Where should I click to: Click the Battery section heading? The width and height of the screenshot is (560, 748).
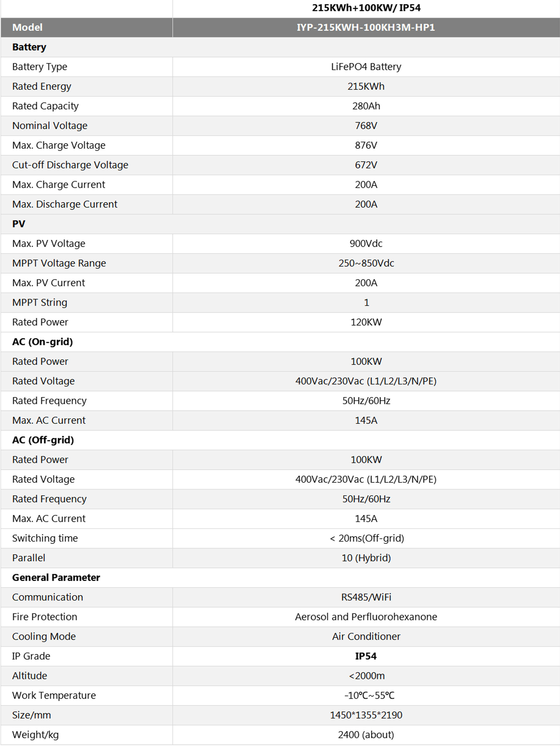click(29, 47)
